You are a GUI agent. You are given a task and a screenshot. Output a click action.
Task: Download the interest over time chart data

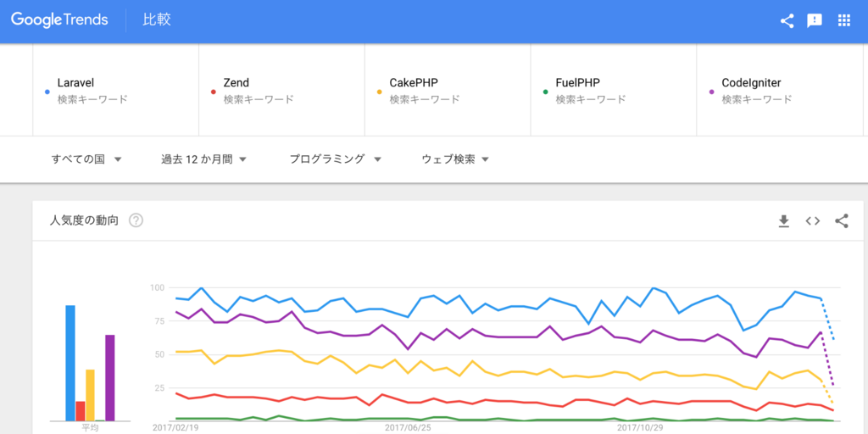(783, 221)
